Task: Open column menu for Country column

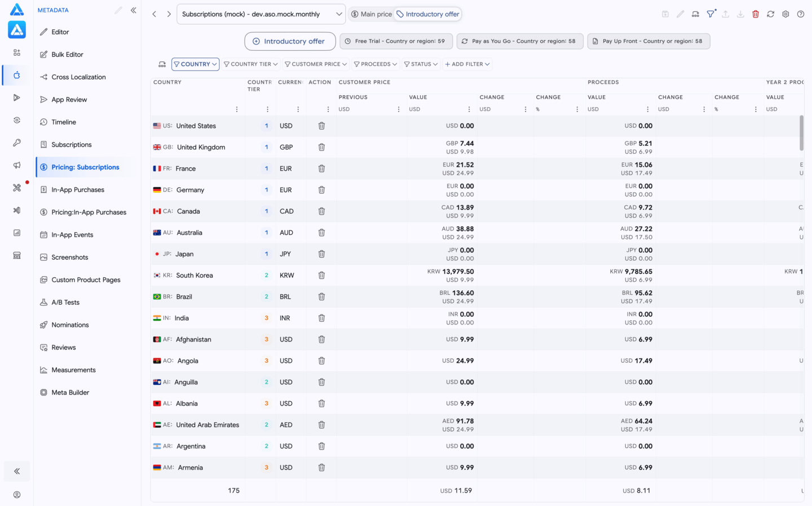Action: [x=237, y=109]
